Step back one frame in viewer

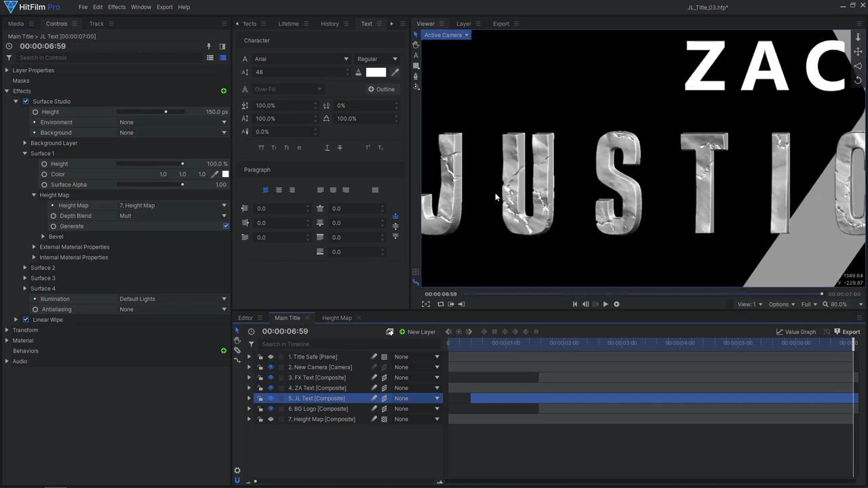pos(586,304)
